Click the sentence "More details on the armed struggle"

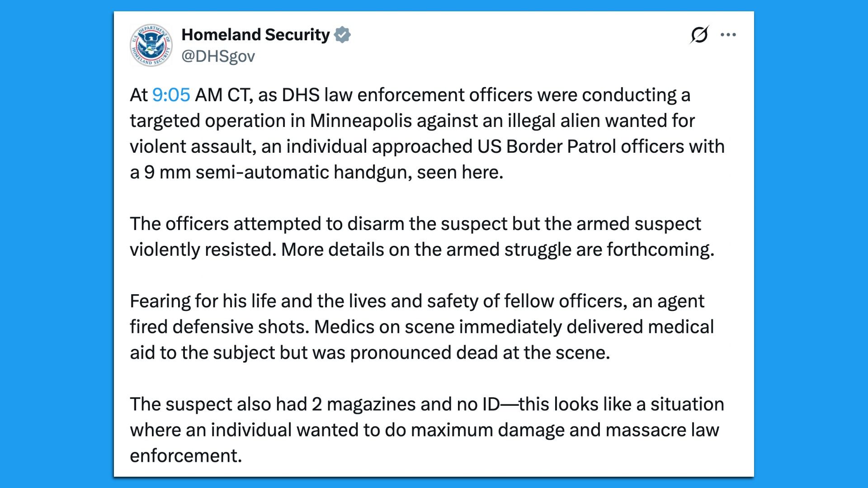click(x=497, y=250)
